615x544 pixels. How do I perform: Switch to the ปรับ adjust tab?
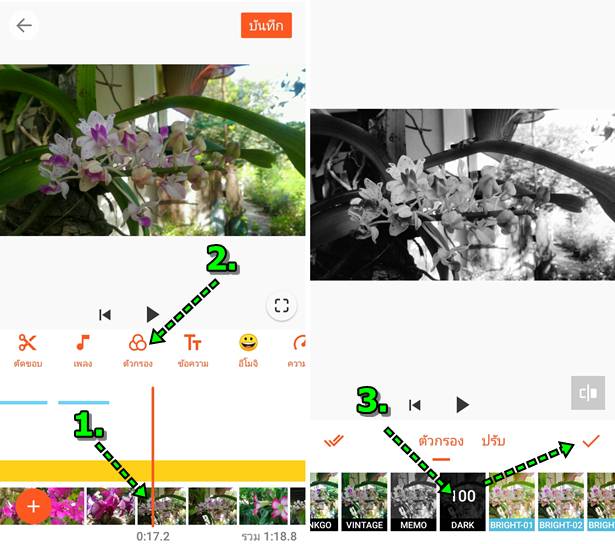[493, 441]
